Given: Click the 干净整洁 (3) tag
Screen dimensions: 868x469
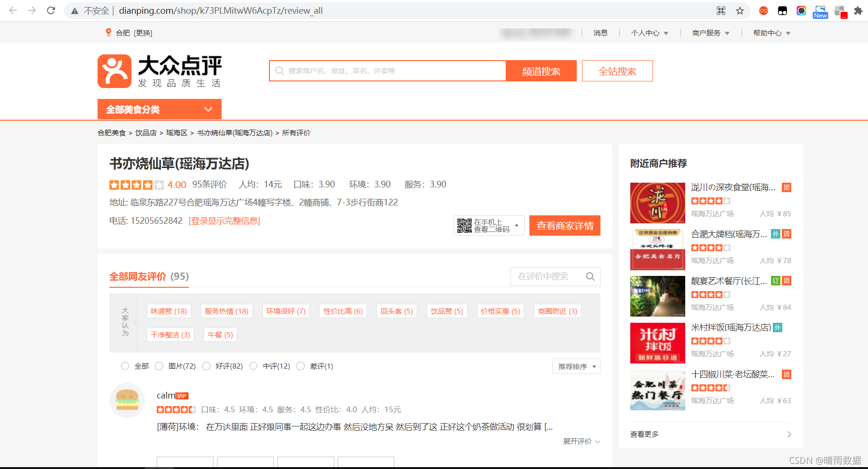Looking at the screenshot, I should (170, 335).
